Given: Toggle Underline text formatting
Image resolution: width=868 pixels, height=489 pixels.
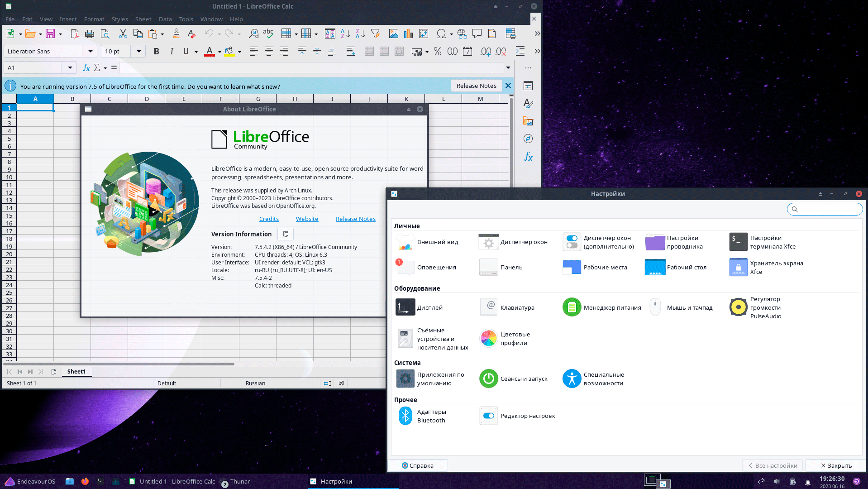Looking at the screenshot, I should pos(186,52).
